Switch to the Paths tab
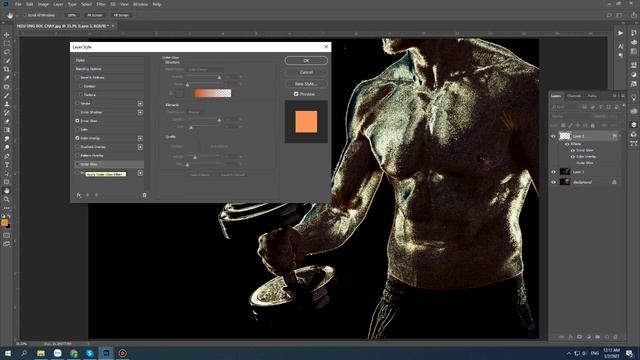 point(592,96)
